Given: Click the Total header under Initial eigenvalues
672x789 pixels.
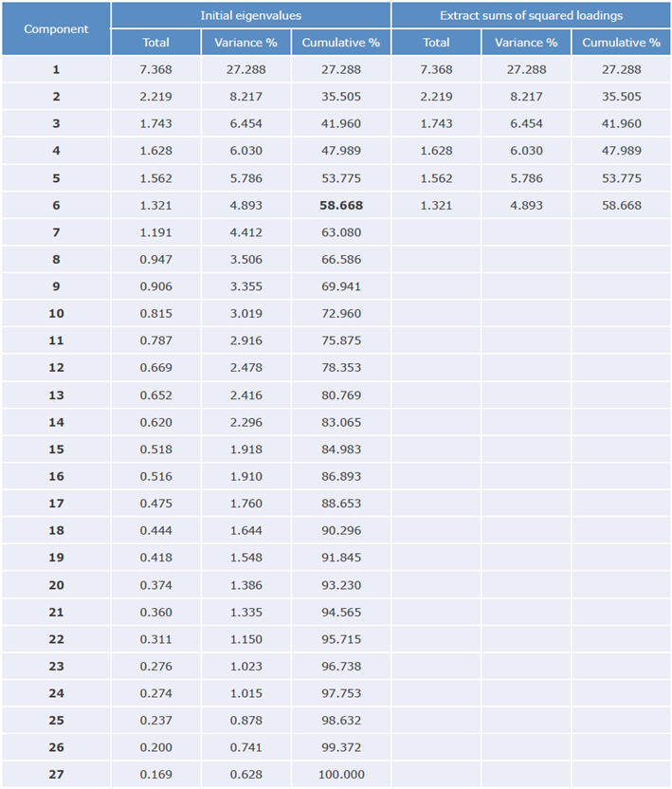Looking at the screenshot, I should (155, 43).
